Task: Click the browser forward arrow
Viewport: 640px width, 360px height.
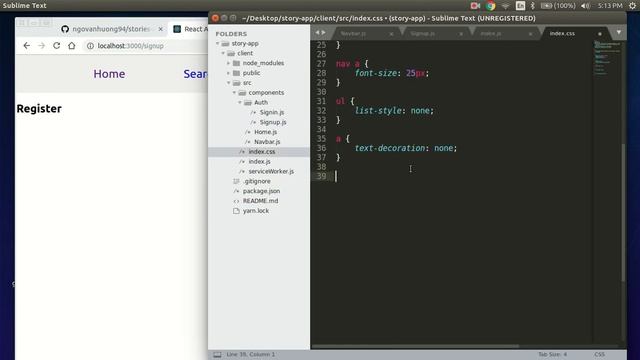Action: [x=41, y=46]
